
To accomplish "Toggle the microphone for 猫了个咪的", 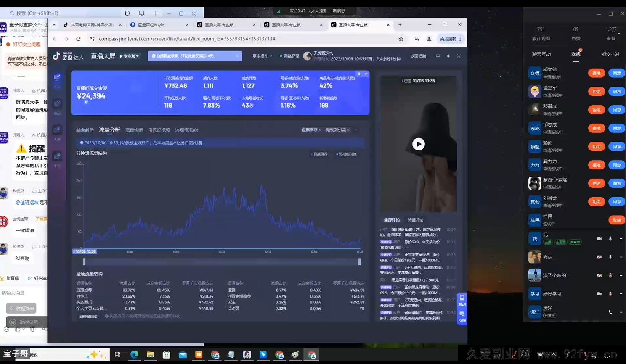I will pyautogui.click(x=610, y=275).
